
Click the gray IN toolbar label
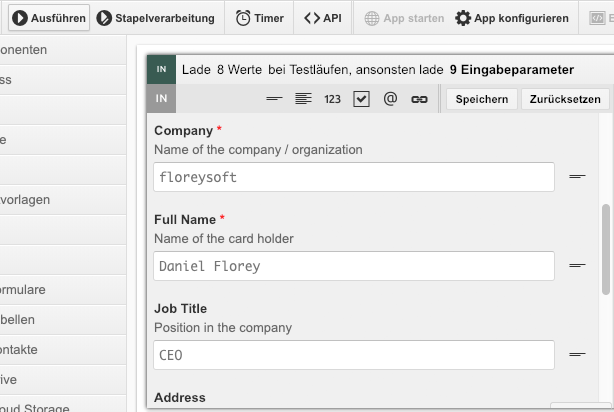161,98
